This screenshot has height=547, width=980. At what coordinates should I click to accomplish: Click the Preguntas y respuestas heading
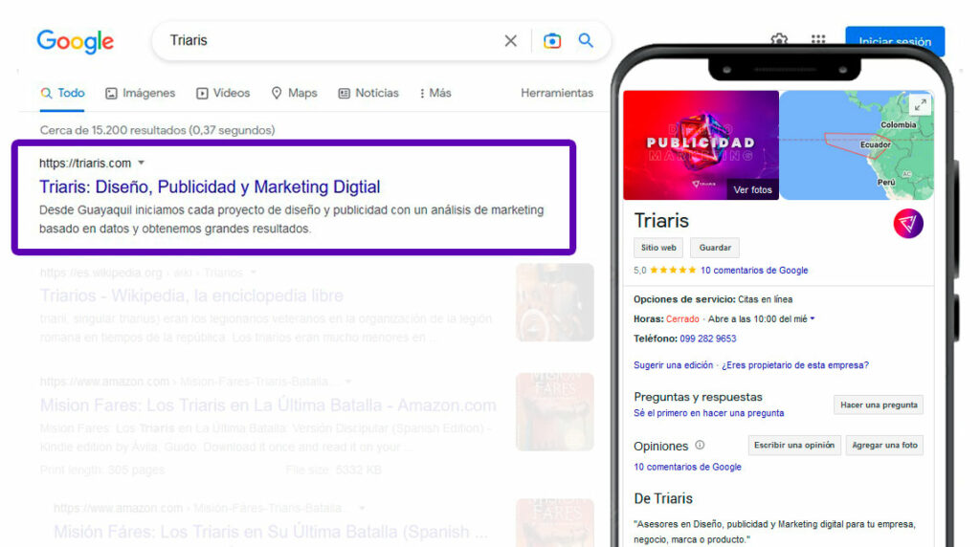[x=698, y=397]
